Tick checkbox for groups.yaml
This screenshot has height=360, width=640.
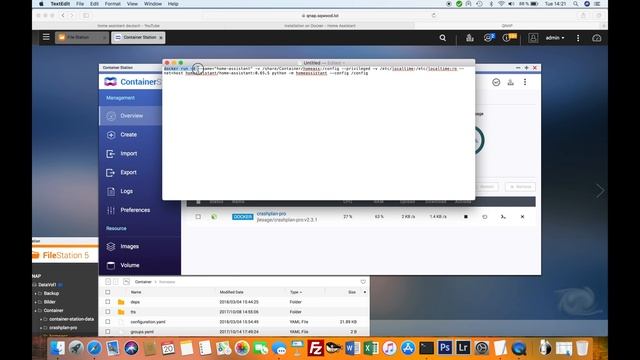tap(108, 332)
